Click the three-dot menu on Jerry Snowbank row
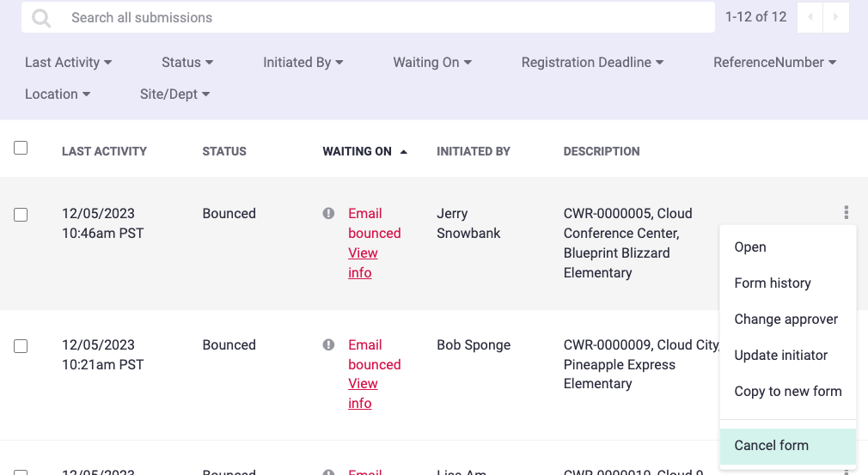This screenshot has width=868, height=475. point(847,212)
